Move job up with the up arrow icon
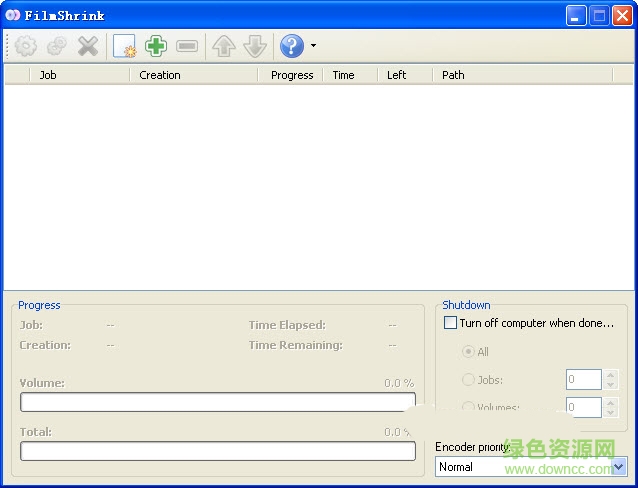This screenshot has height=488, width=638. (223, 46)
